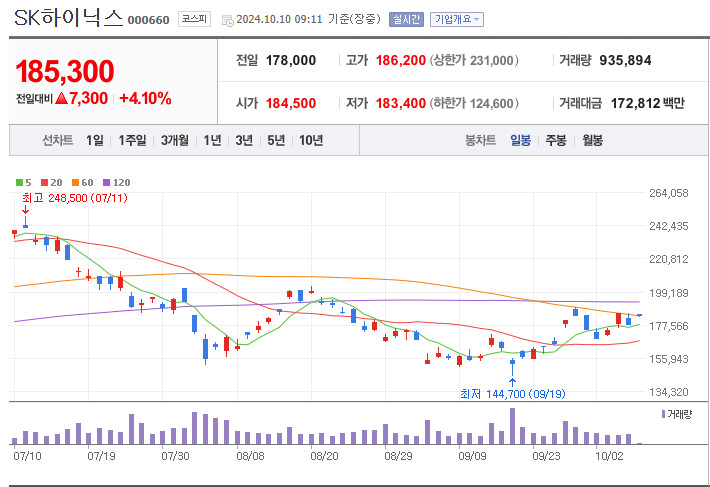Screen dimensions: 710x487
Task: Select the 5년 line chart tab
Action: [x=276, y=140]
